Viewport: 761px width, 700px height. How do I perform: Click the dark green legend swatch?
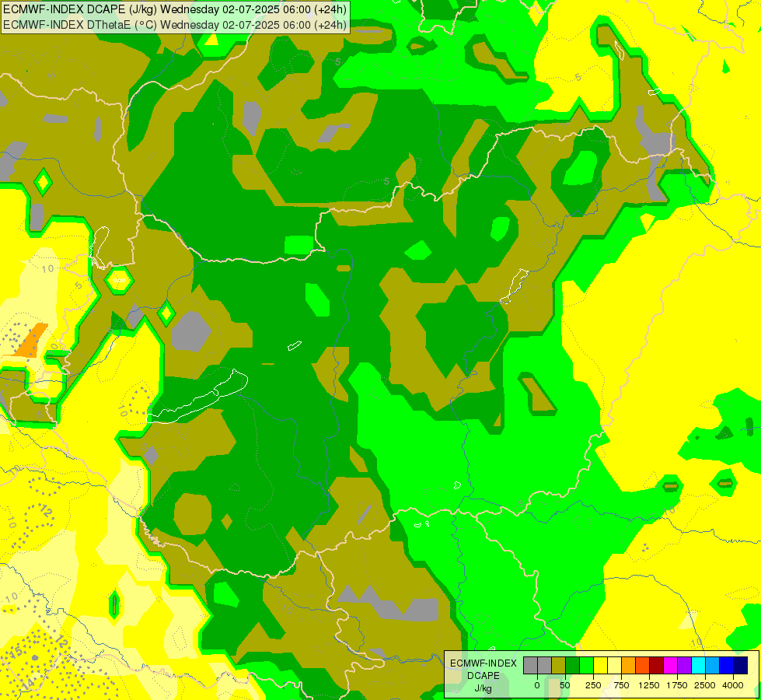pyautogui.click(x=573, y=666)
